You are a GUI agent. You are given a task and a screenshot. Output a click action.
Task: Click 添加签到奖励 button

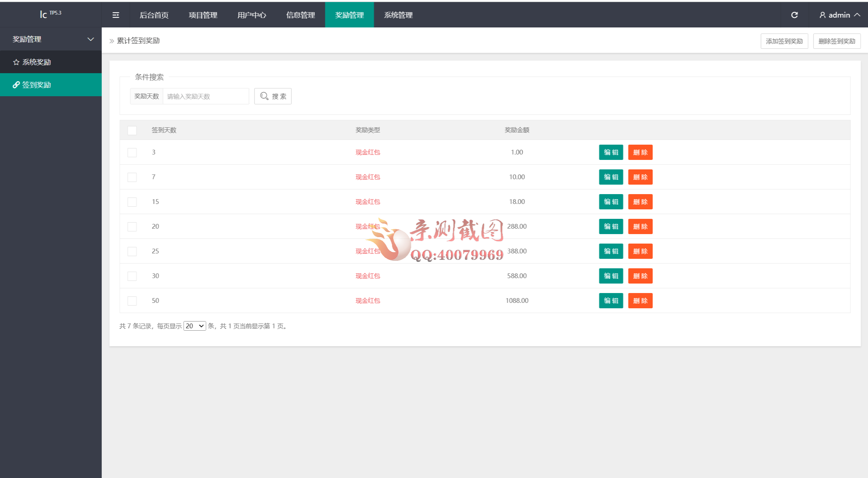click(784, 41)
